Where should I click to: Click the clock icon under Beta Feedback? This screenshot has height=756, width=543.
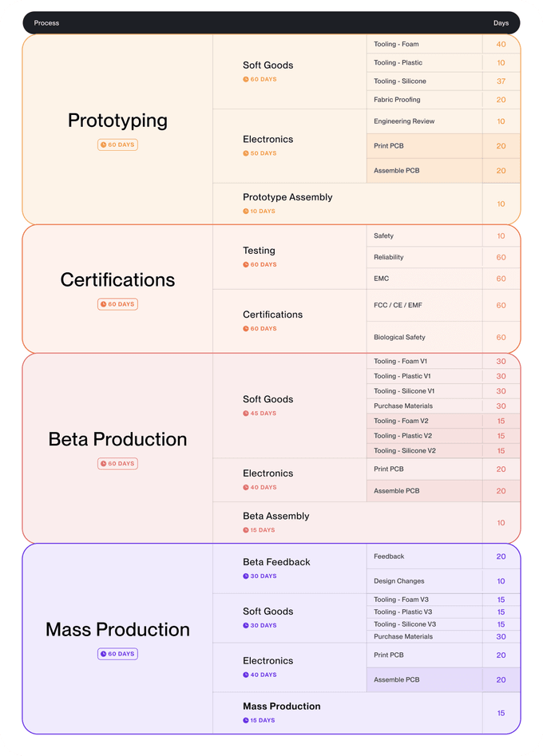[x=245, y=576]
